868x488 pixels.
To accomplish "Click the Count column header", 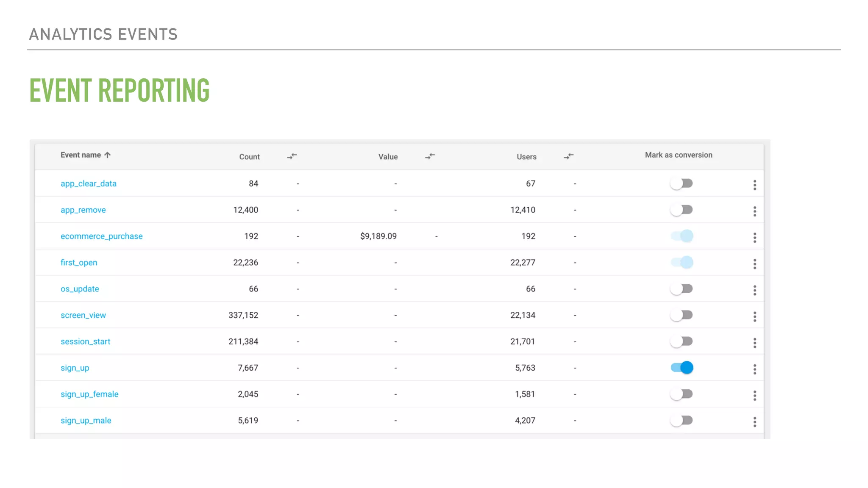I will point(249,157).
